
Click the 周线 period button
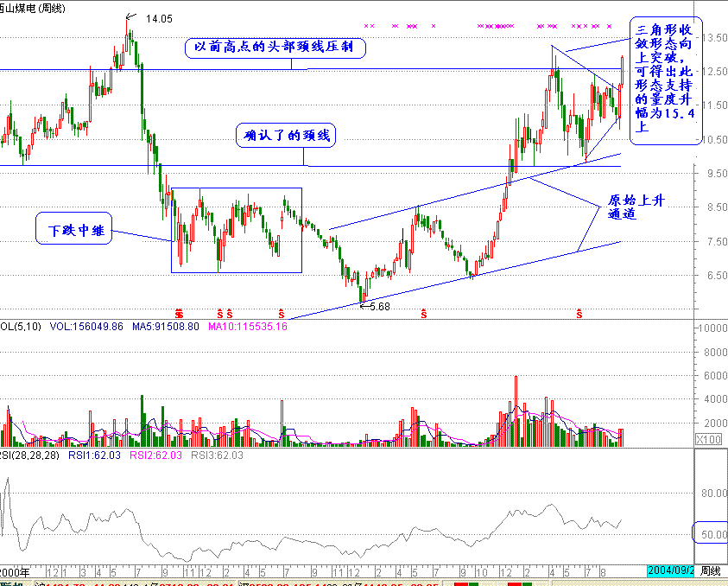711,571
